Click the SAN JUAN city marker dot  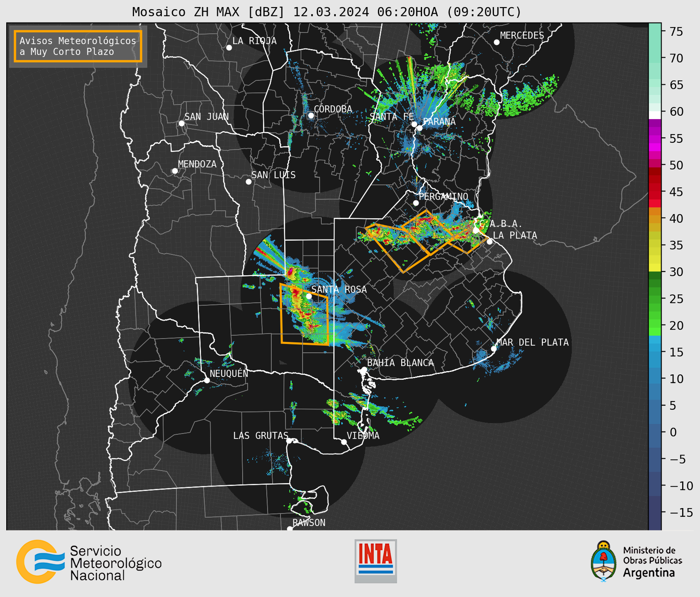pos(181,123)
